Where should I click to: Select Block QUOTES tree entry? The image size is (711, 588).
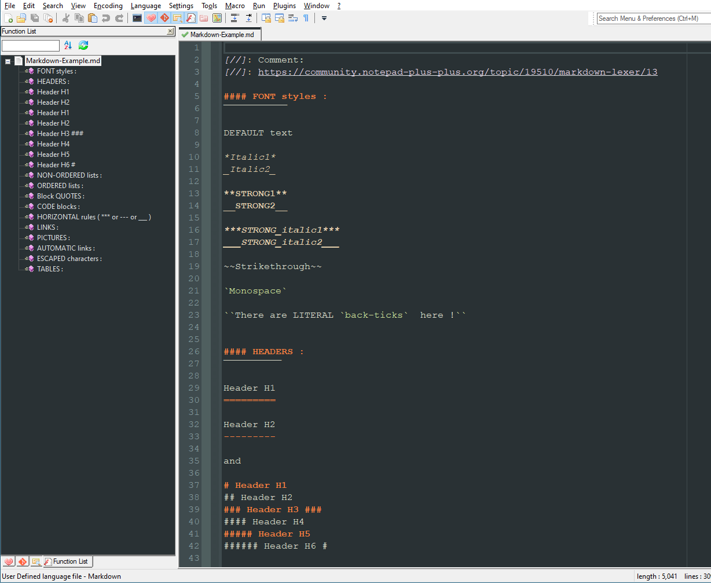[60, 196]
